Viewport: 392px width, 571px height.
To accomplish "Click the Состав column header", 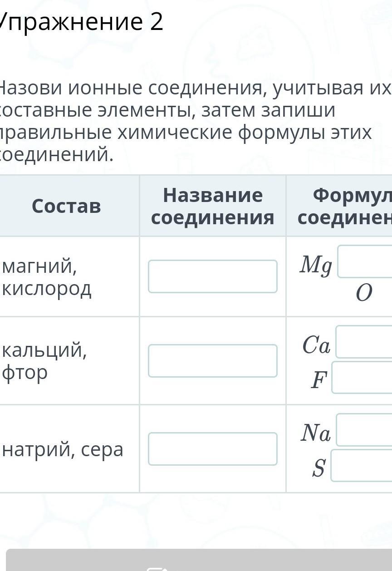I will pyautogui.click(x=66, y=207).
